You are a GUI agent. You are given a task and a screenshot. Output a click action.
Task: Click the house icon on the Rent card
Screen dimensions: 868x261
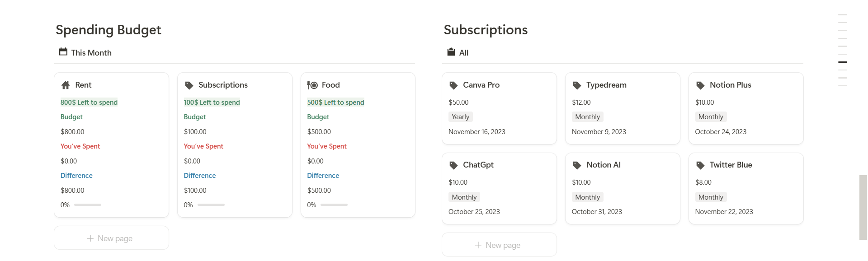coord(65,85)
